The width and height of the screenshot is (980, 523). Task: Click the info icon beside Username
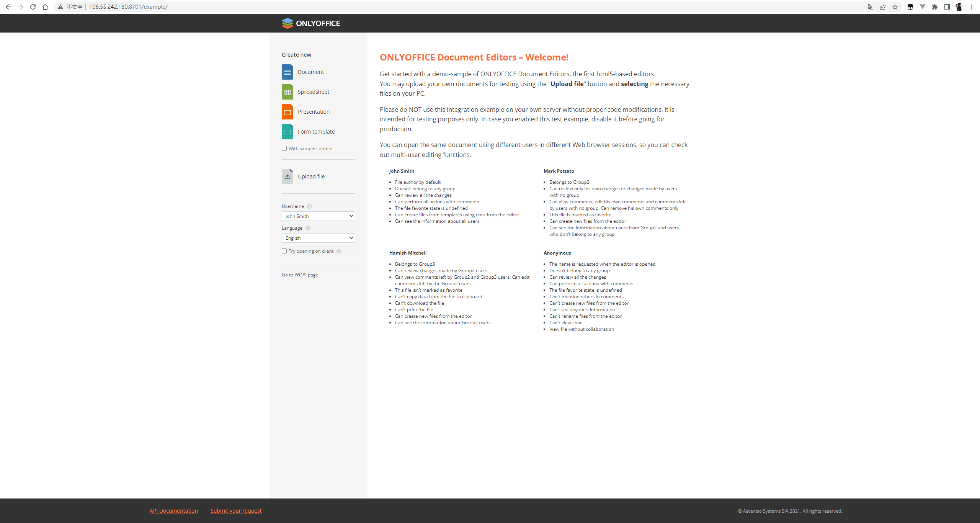click(309, 206)
